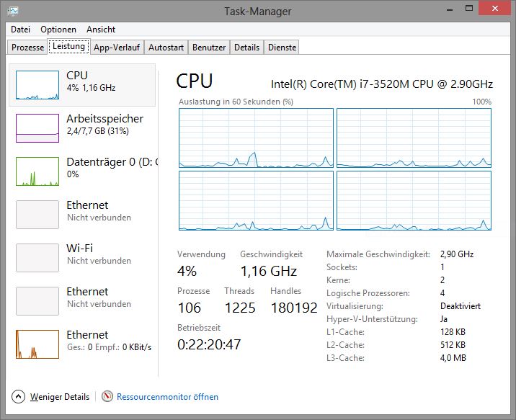The height and width of the screenshot is (420, 516).
Task: Click the Task-Manager title bar icon
Action: [x=13, y=10]
